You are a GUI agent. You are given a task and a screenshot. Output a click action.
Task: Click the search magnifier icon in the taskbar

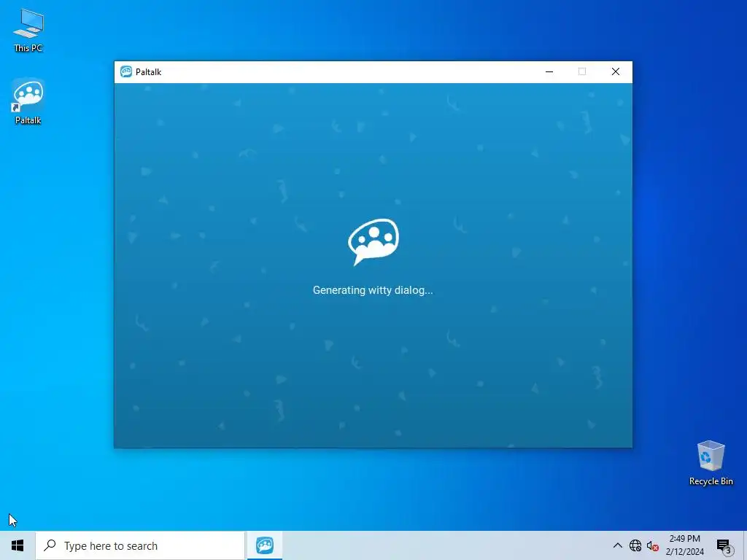[50, 545]
